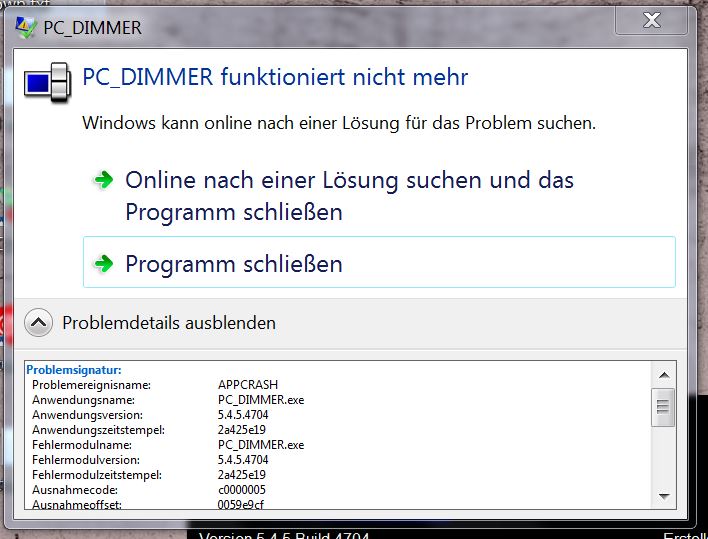Image resolution: width=708 pixels, height=539 pixels.
Task: Click the 'Ausnahmeoffset:' label
Action: click(77, 504)
